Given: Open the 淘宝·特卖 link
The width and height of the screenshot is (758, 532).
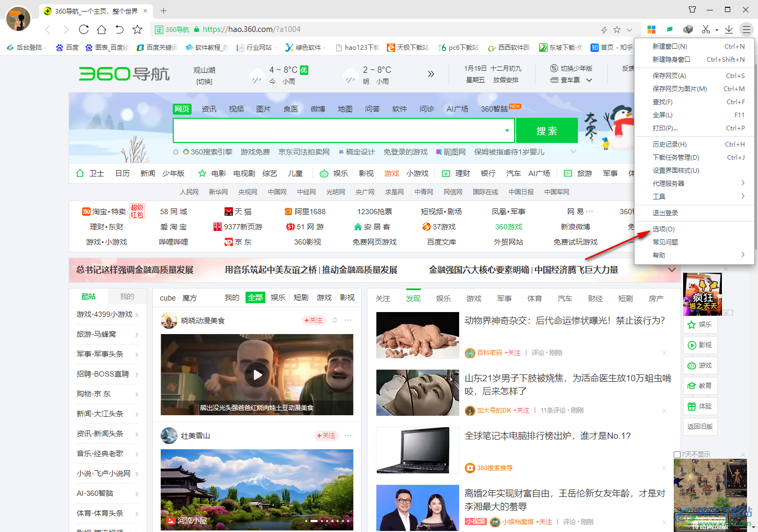Looking at the screenshot, I should 104,212.
